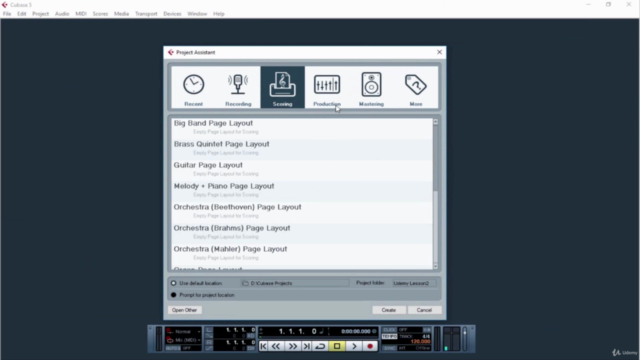Click the Create button
This screenshot has width=640, height=360.
(x=389, y=310)
